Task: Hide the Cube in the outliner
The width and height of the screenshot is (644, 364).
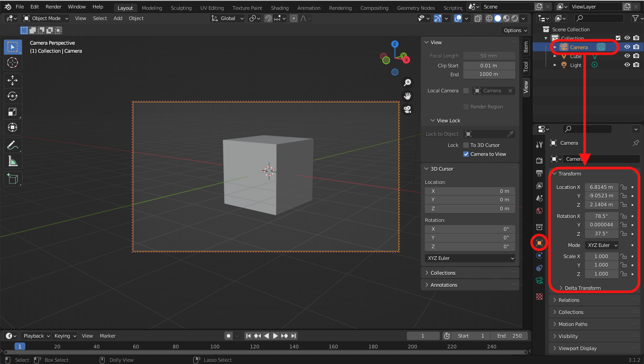Action: (x=627, y=56)
